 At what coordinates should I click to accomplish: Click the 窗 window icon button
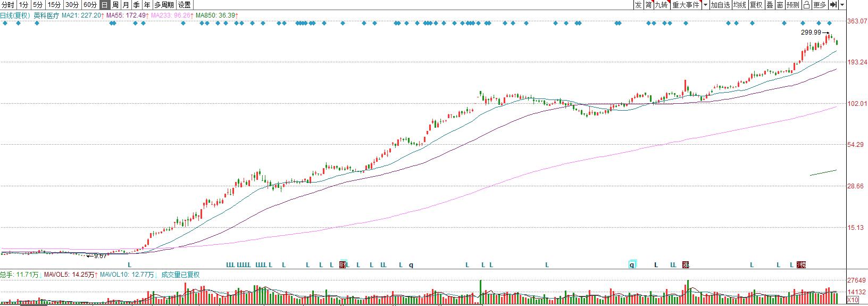[779, 5]
